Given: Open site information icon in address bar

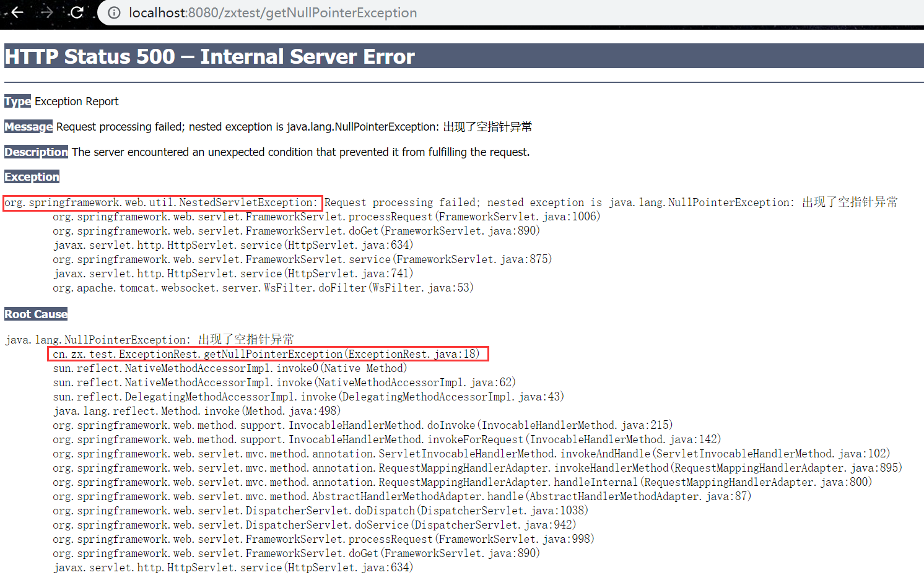Looking at the screenshot, I should tap(114, 13).
